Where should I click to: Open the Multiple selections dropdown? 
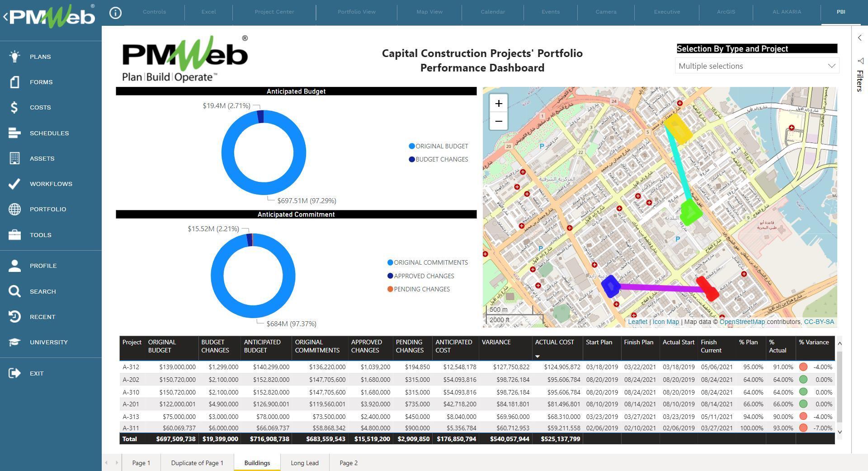pos(757,66)
